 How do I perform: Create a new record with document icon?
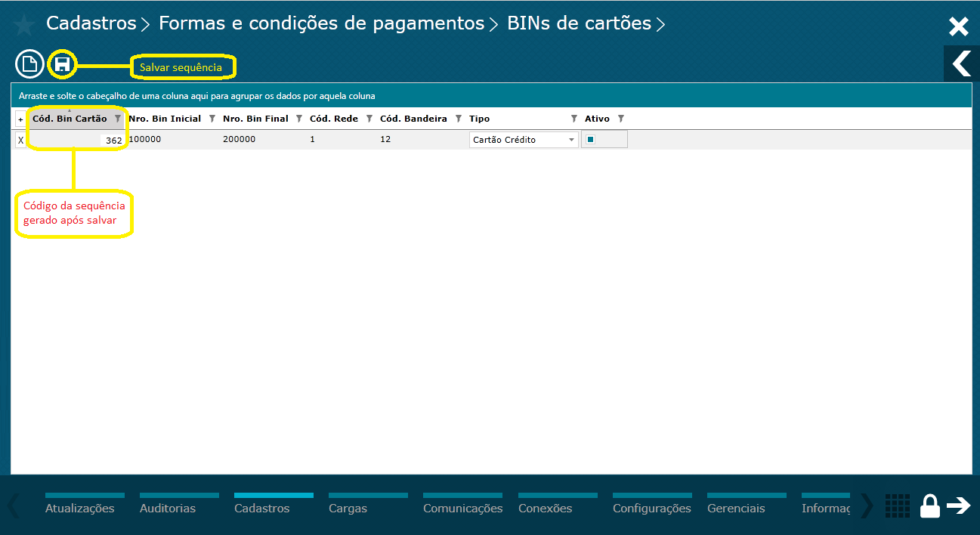pyautogui.click(x=29, y=64)
